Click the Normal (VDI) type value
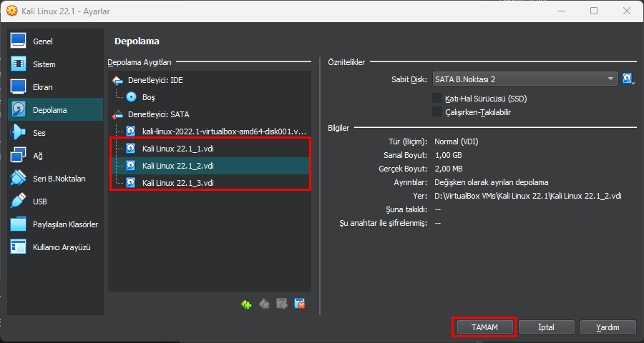This screenshot has height=343, width=644. click(x=457, y=141)
